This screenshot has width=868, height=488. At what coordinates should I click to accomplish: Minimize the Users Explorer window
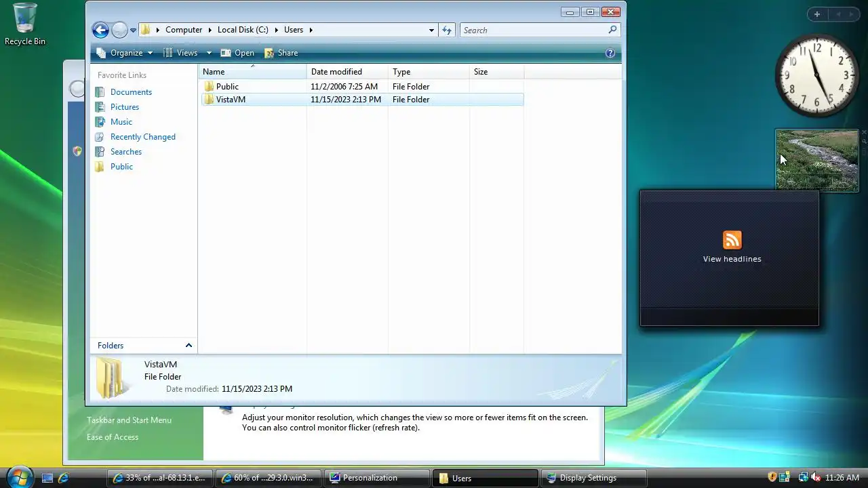(570, 12)
